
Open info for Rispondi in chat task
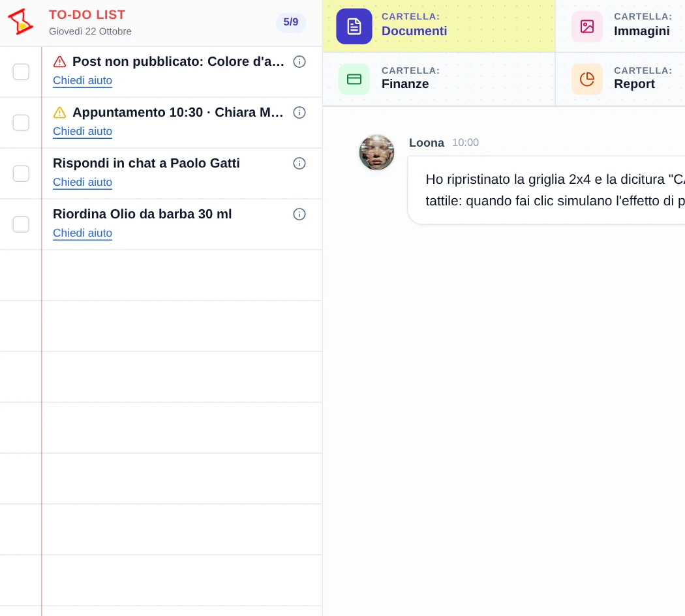(299, 163)
